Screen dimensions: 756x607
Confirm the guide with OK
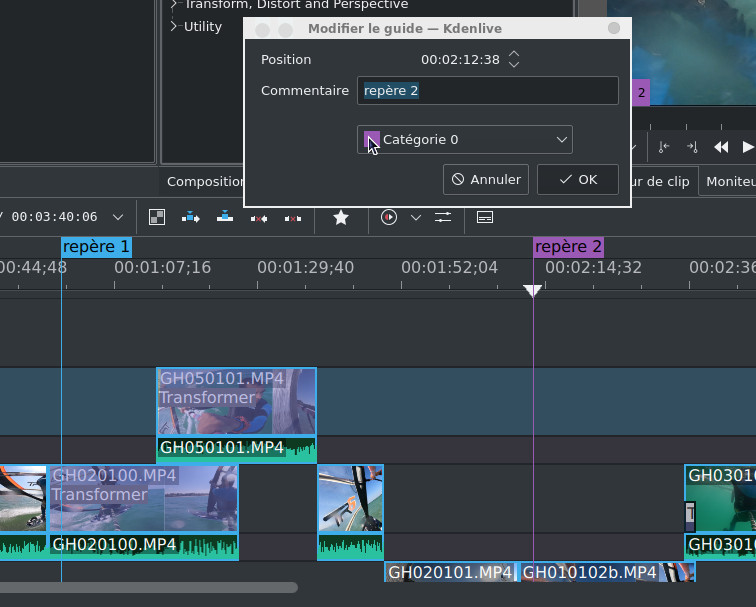pos(577,180)
